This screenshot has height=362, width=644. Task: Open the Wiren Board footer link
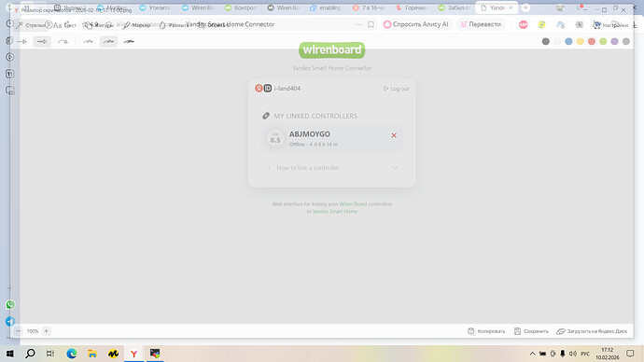coord(353,204)
